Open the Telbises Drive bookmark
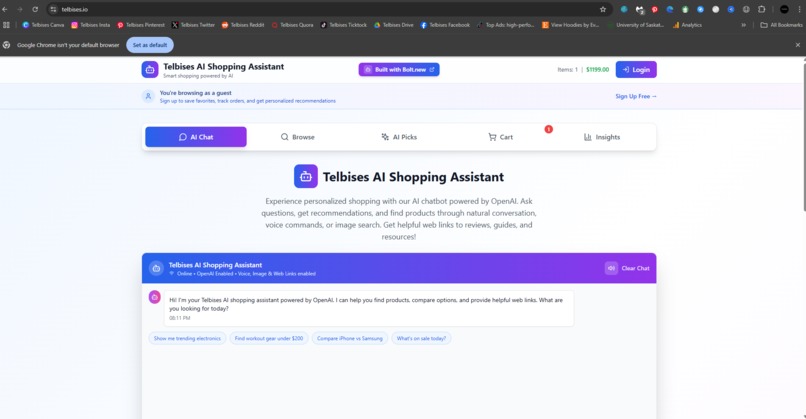 pyautogui.click(x=394, y=25)
